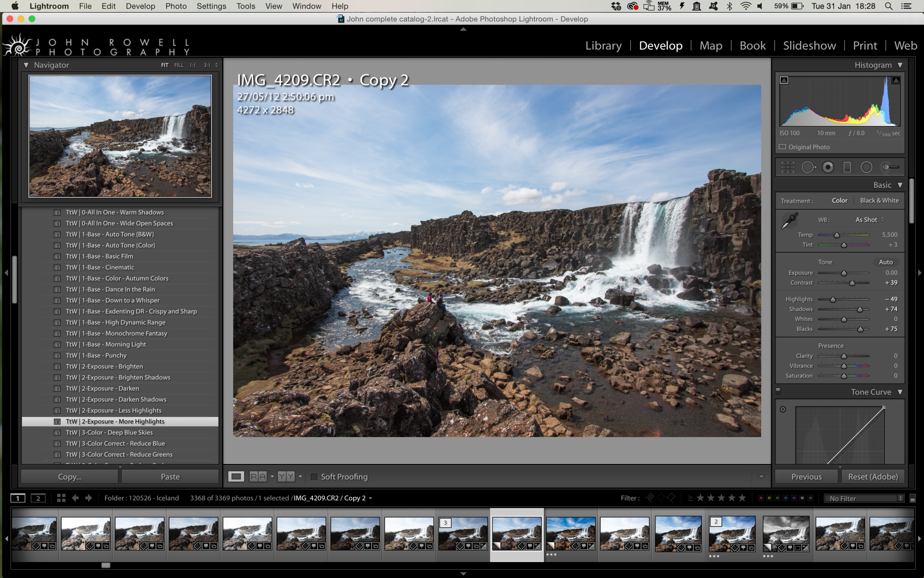Open the WB As Shot dropdown
The image size is (924, 578).
coord(869,220)
